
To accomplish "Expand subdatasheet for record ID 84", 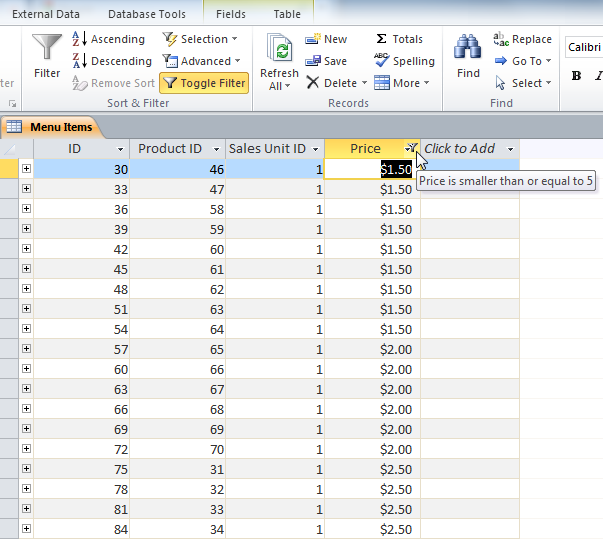I will [x=26, y=528].
